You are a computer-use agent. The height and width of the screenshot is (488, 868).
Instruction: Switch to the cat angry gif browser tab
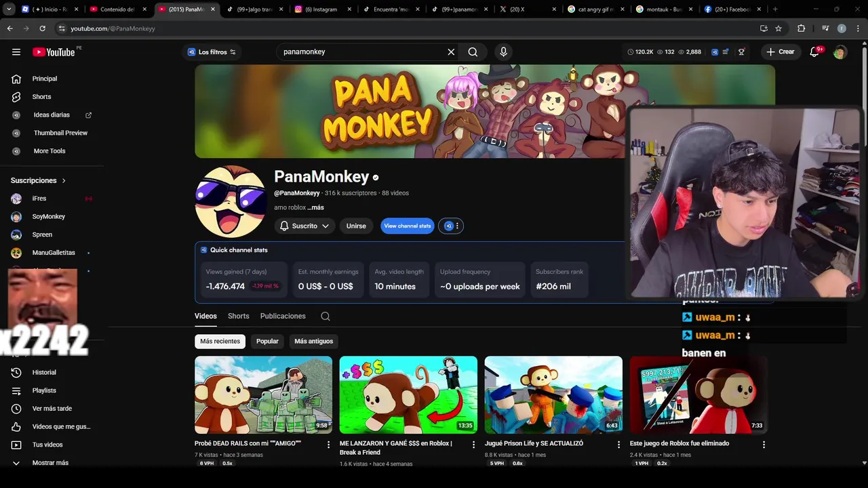click(595, 9)
